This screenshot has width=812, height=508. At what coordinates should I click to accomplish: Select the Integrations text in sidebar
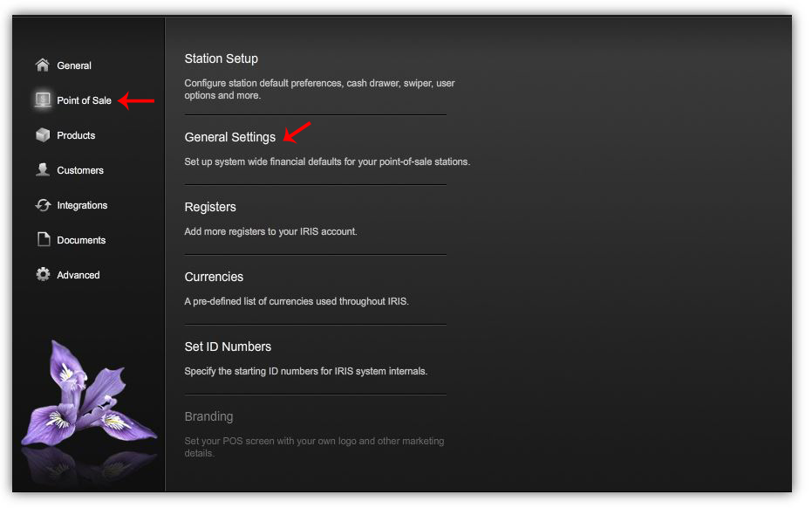click(x=82, y=205)
